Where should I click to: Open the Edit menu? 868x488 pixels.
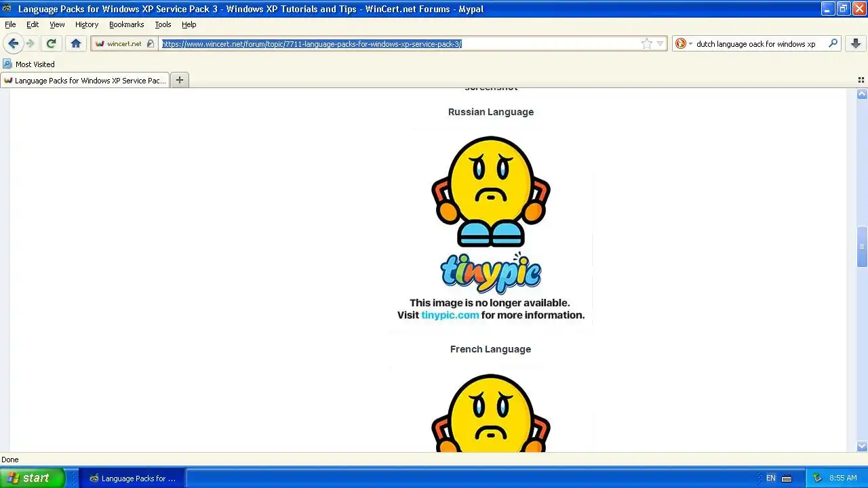click(x=33, y=24)
